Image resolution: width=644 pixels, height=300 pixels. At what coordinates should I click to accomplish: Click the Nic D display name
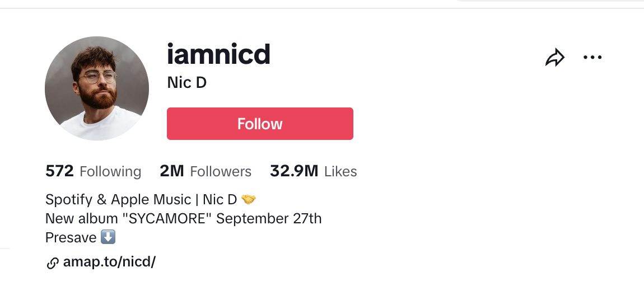pos(187,83)
